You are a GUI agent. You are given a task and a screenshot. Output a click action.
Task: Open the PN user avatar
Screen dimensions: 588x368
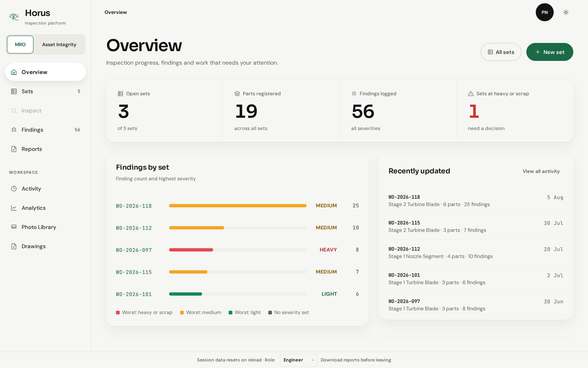[545, 12]
